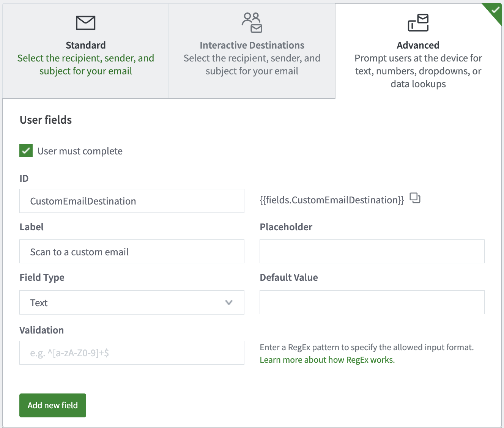The image size is (504, 428).
Task: Click the people-and-mail Interactive Destinations icon
Action: (252, 23)
